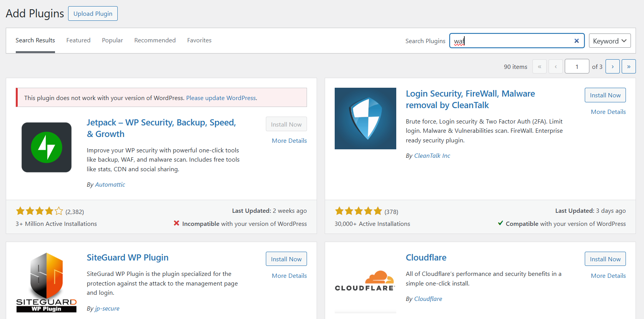Open the Login Security, FireWall title link
The image size is (644, 319).
(x=470, y=99)
